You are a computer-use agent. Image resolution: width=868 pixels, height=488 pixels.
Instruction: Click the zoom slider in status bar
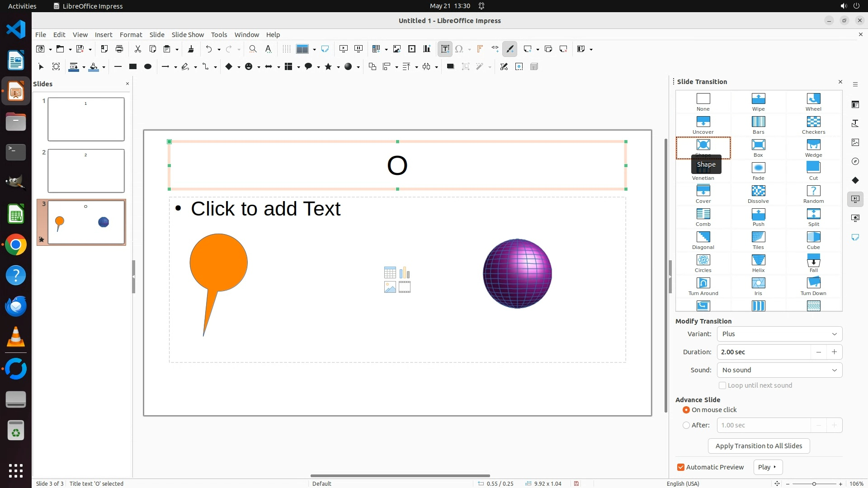tap(814, 483)
